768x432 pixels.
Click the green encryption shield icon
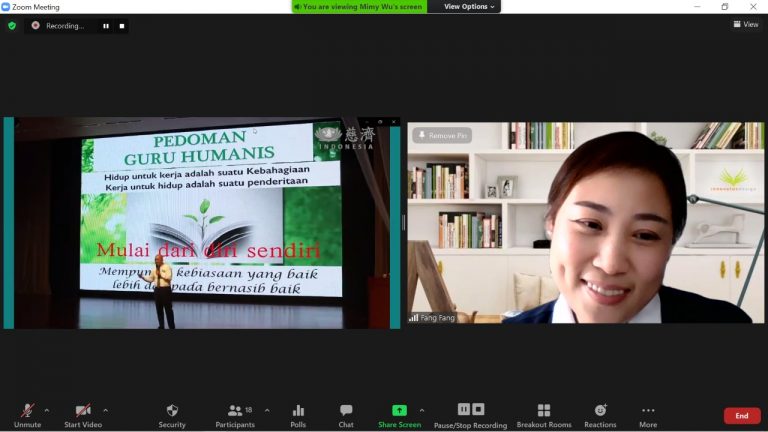(x=12, y=26)
